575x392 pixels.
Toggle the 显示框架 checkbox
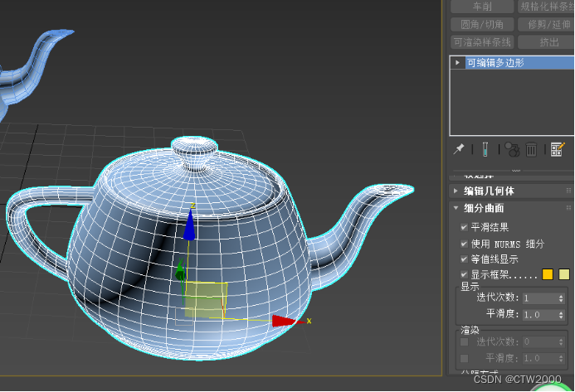pos(465,274)
